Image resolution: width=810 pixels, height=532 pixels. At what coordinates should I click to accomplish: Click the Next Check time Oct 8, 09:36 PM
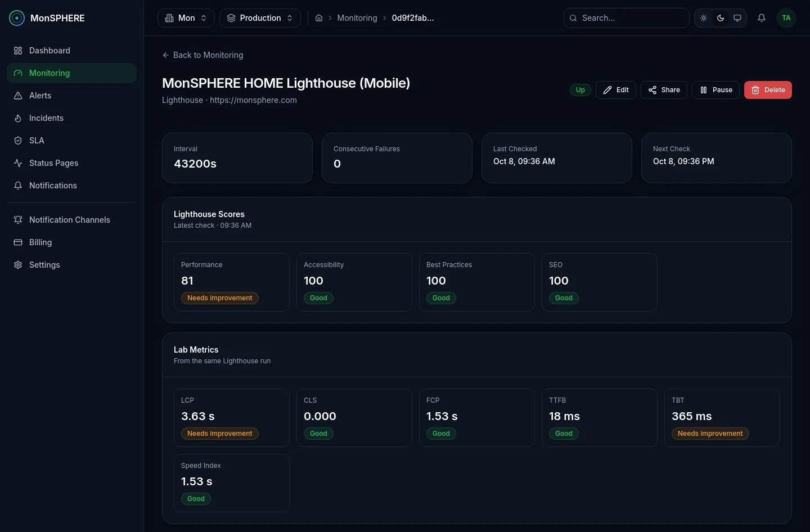tap(683, 161)
